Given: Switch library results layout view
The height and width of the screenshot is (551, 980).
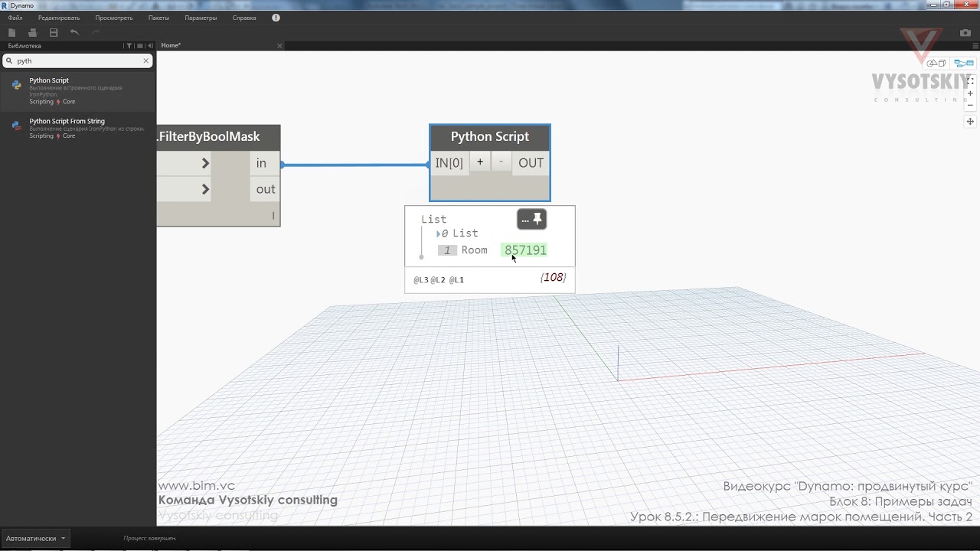Looking at the screenshot, I should [x=139, y=46].
